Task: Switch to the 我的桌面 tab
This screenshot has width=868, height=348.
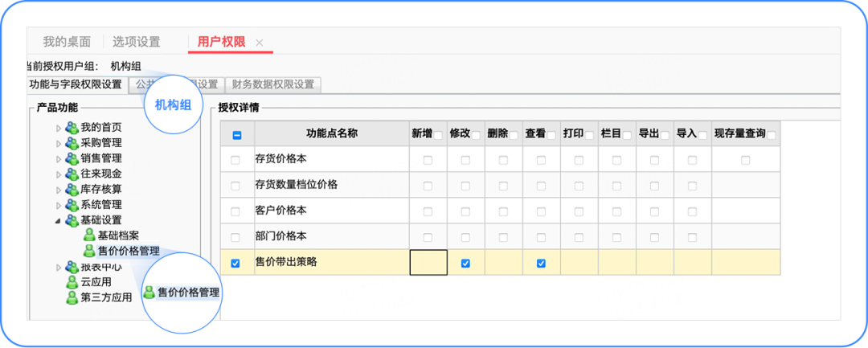Action: [x=67, y=42]
